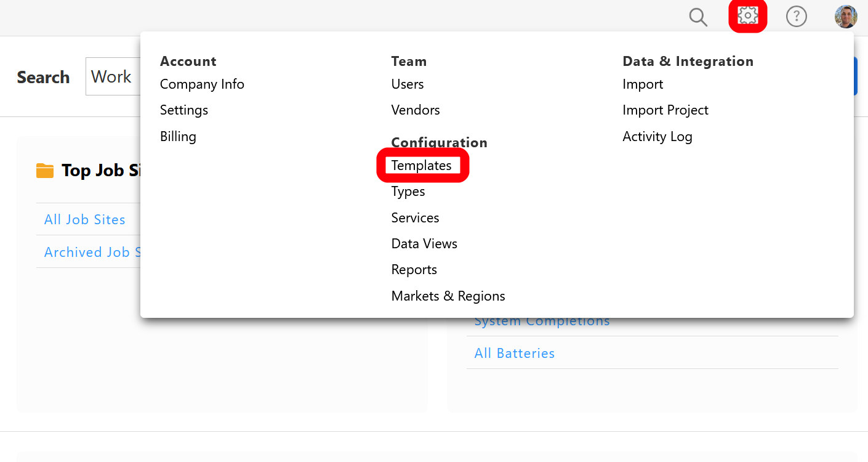Click the search magnifier icon
868x462 pixels.
point(698,17)
